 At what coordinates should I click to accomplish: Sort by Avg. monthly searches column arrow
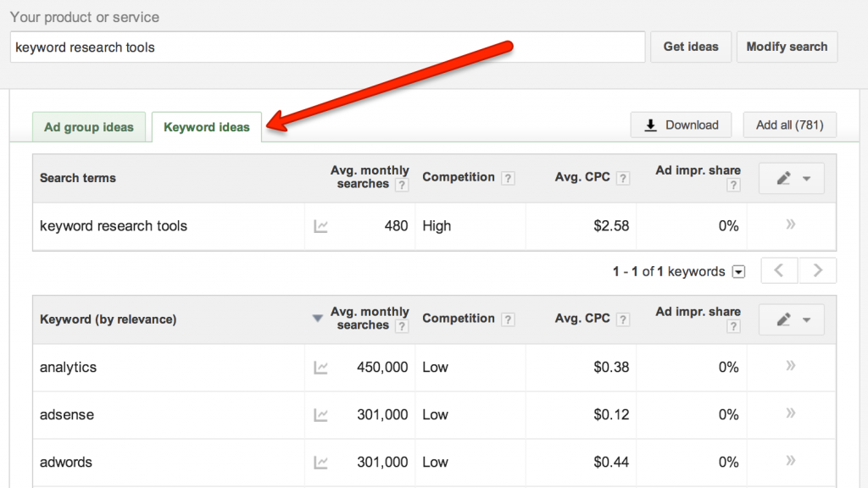point(318,312)
